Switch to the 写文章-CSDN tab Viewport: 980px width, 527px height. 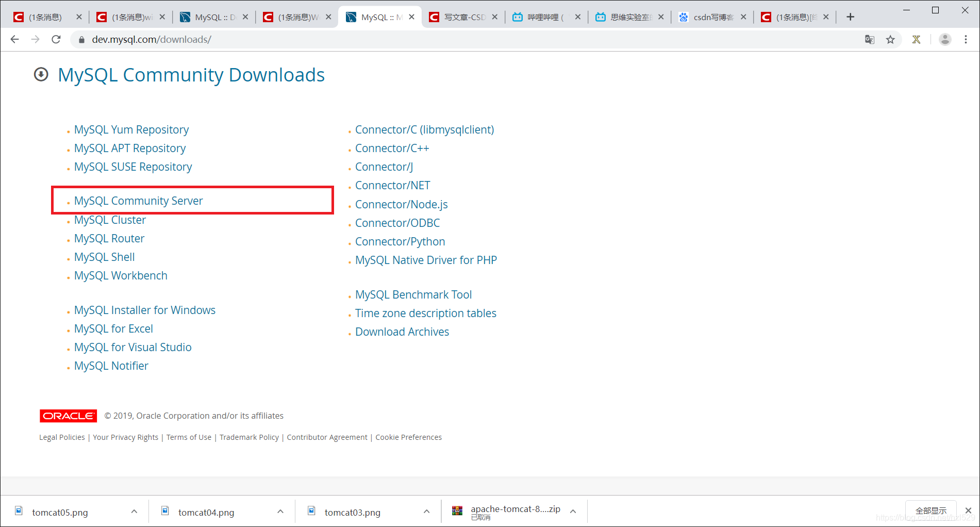(464, 17)
